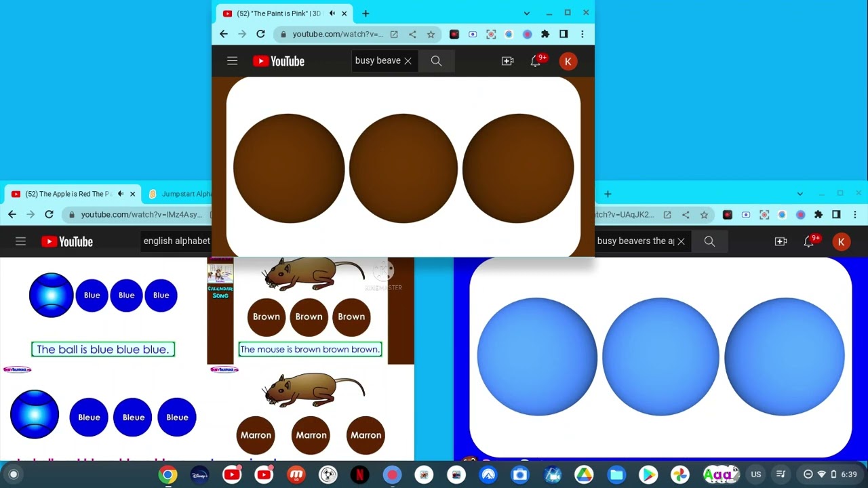Open Files app from the shelf
The image size is (868, 488).
point(616,475)
